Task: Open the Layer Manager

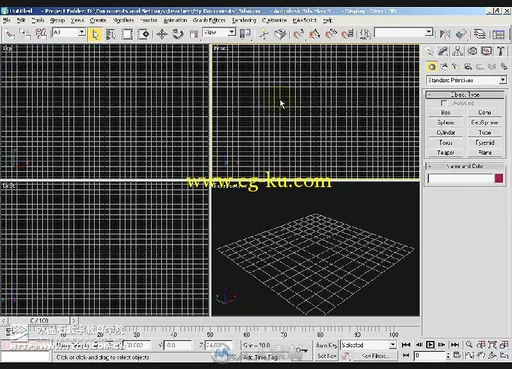Action: (480, 34)
